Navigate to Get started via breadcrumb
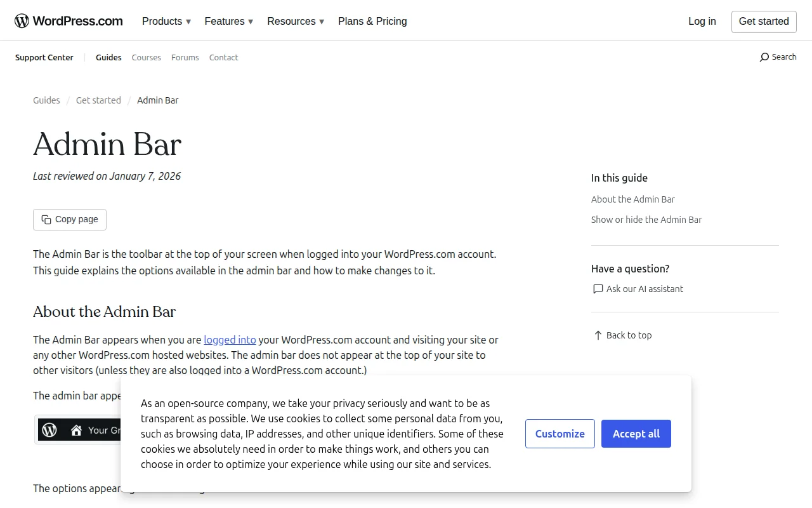The image size is (812, 508). click(98, 100)
